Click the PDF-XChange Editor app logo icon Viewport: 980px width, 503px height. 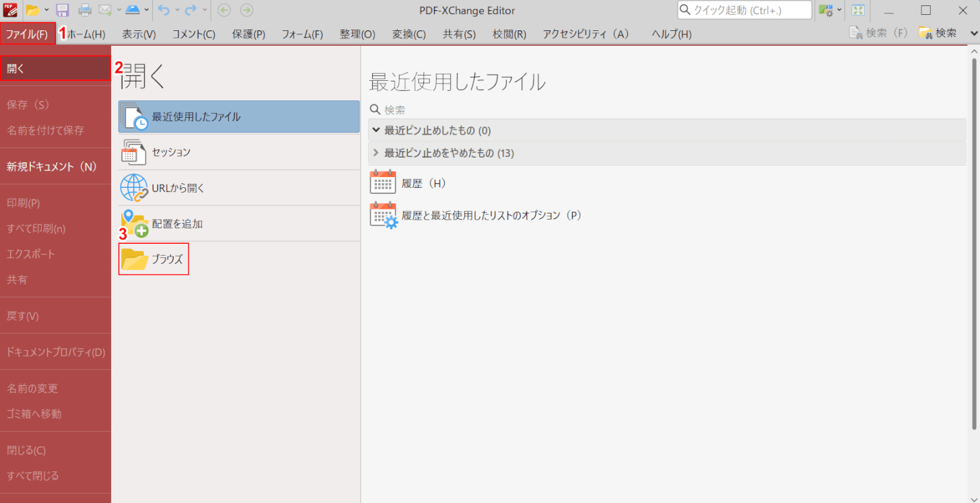(10, 10)
